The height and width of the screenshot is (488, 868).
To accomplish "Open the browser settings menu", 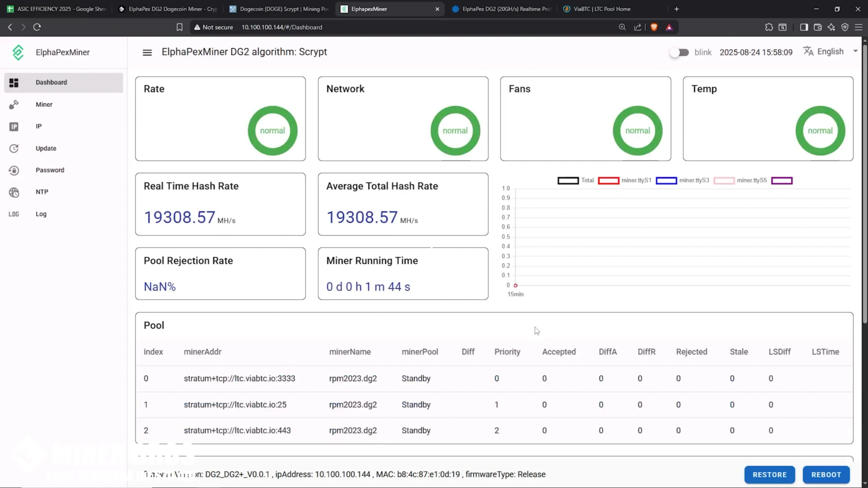I will tap(859, 27).
